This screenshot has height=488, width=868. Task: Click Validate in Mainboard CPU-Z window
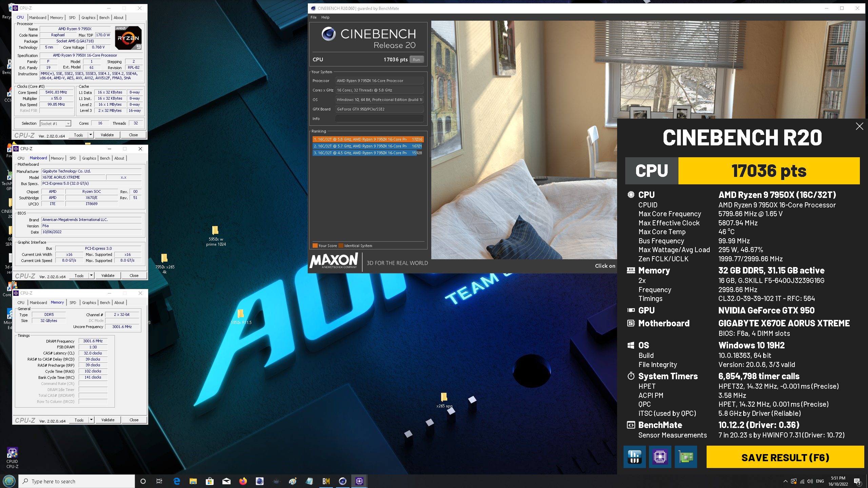pyautogui.click(x=108, y=276)
